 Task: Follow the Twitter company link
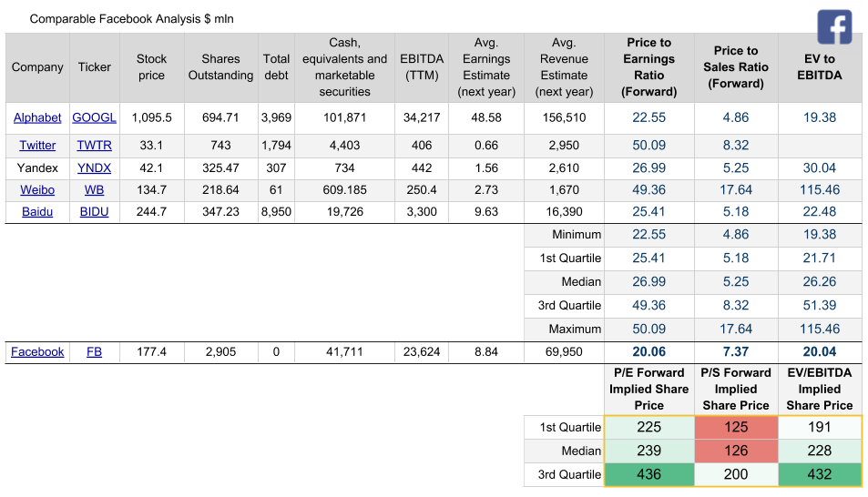(x=37, y=146)
